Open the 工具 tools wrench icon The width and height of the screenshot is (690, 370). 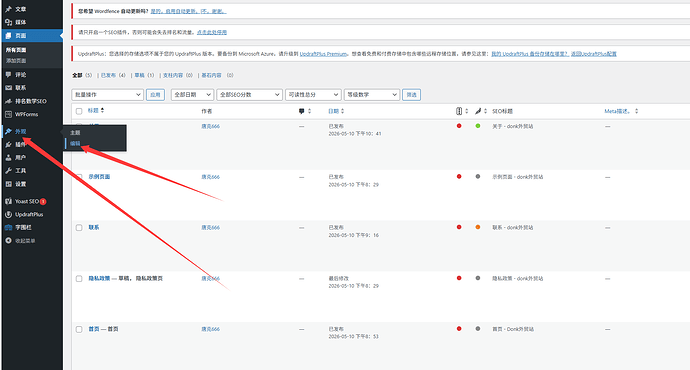[x=8, y=171]
